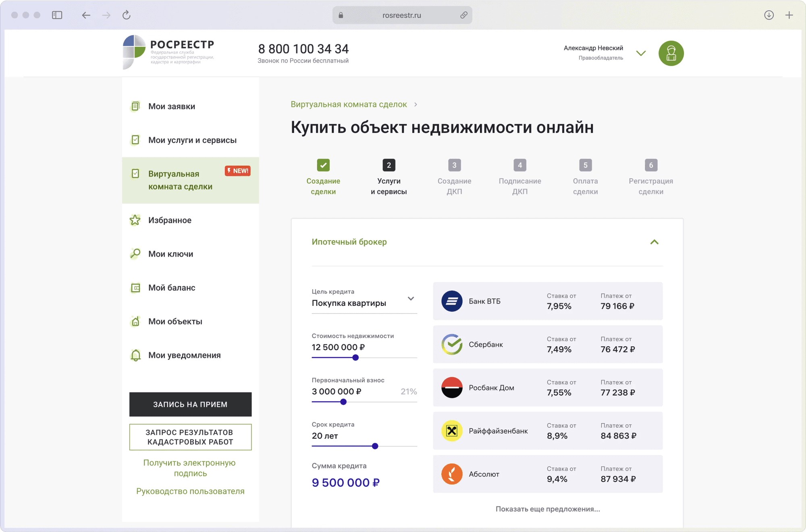Click the completed Создание сделки step checkmark
The height and width of the screenshot is (532, 806).
click(x=323, y=165)
